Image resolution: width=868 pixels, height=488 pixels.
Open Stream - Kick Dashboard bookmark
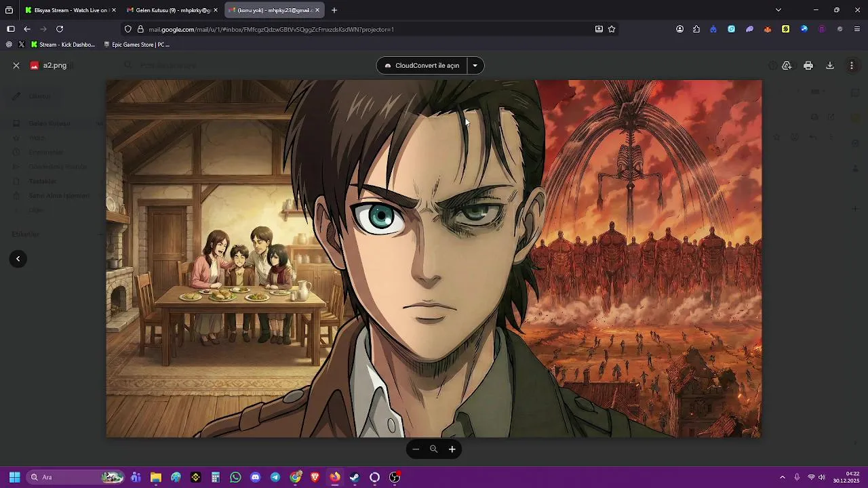63,45
